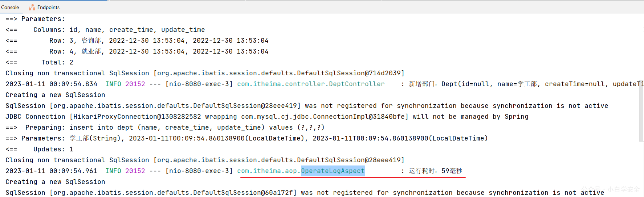The image size is (644, 197).
Task: Click the com.itheima.aop package text
Action: pyautogui.click(x=269, y=171)
